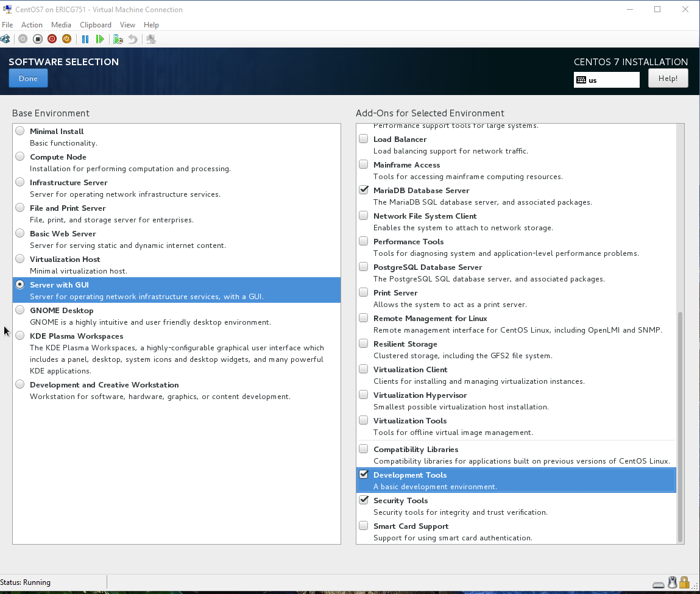Open the Action menu
This screenshot has width=700, height=594.
click(32, 25)
